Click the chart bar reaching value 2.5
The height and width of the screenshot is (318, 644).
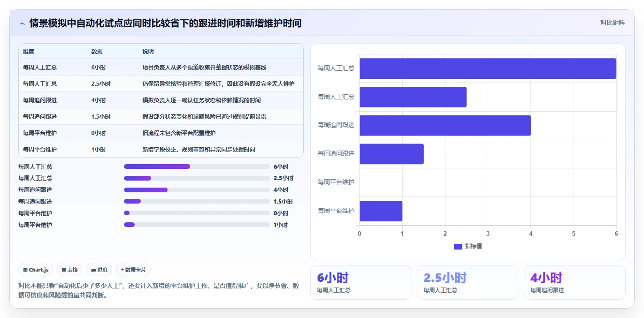click(413, 97)
